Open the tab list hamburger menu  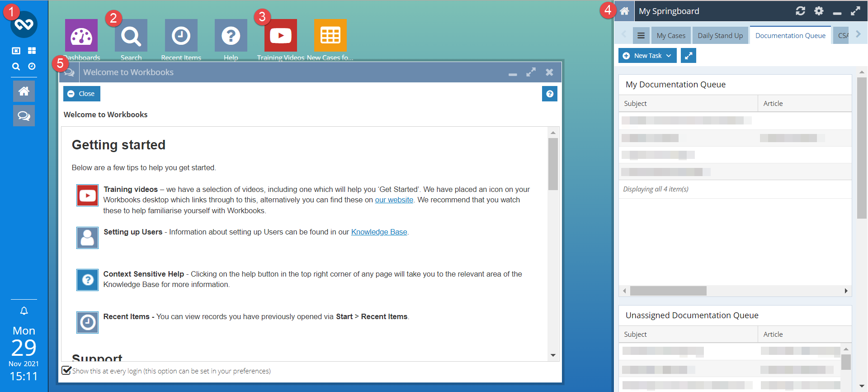tap(641, 35)
